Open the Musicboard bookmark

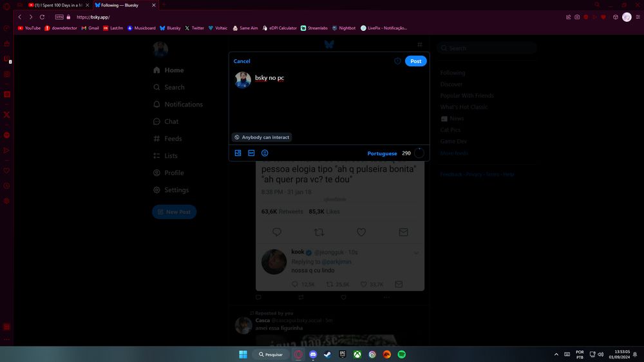(x=141, y=28)
